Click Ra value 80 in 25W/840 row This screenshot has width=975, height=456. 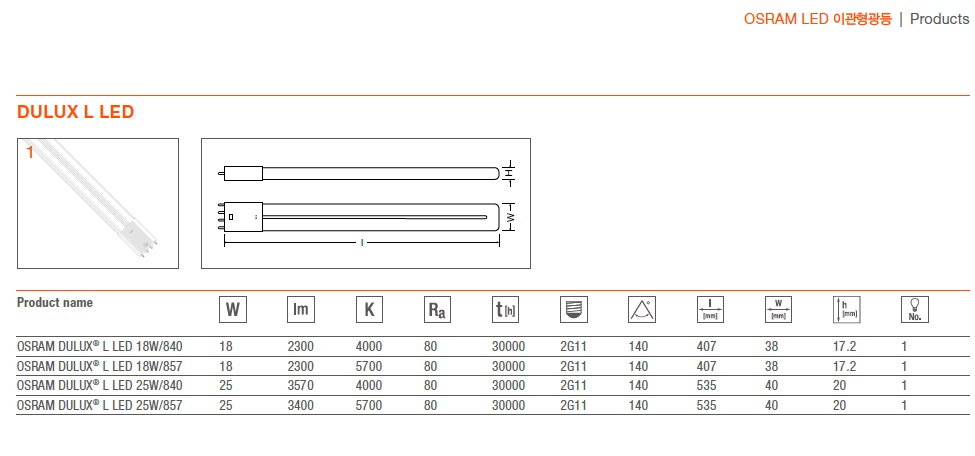point(430,386)
